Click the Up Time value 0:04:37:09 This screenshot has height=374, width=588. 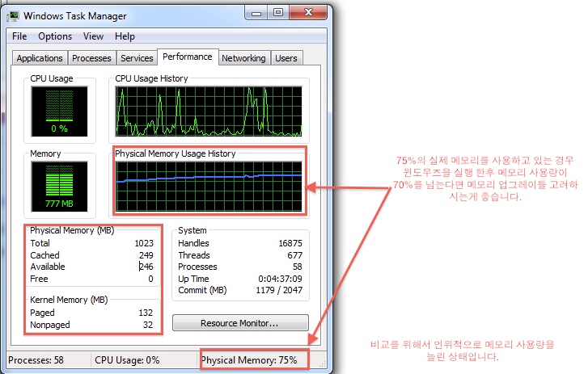(x=280, y=279)
